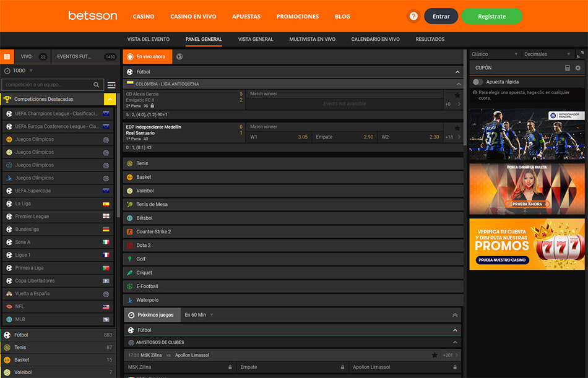Open the coupon calculator icon
This screenshot has width=588, height=378.
(568, 68)
